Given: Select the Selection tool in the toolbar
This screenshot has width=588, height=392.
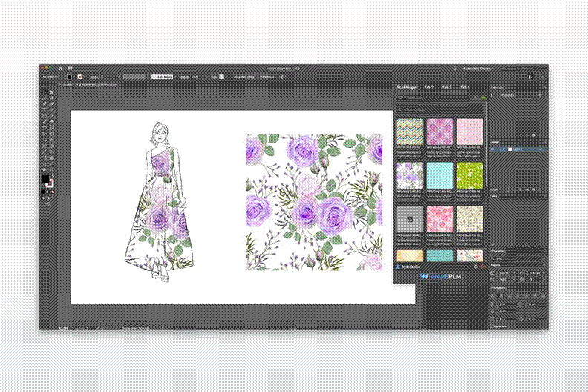Looking at the screenshot, I should pos(44,92).
